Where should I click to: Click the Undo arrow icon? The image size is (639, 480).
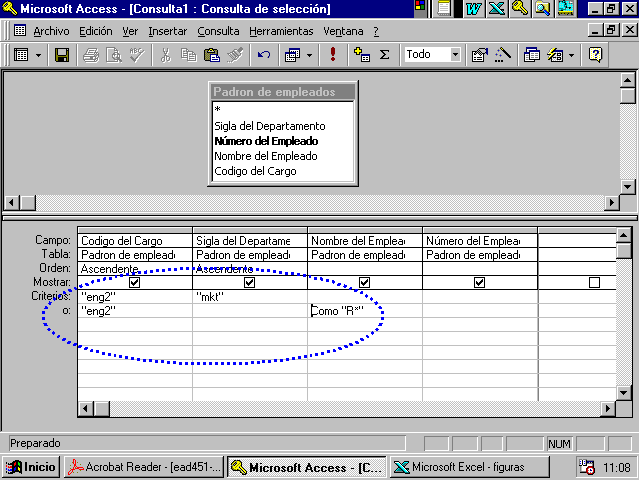click(264, 55)
